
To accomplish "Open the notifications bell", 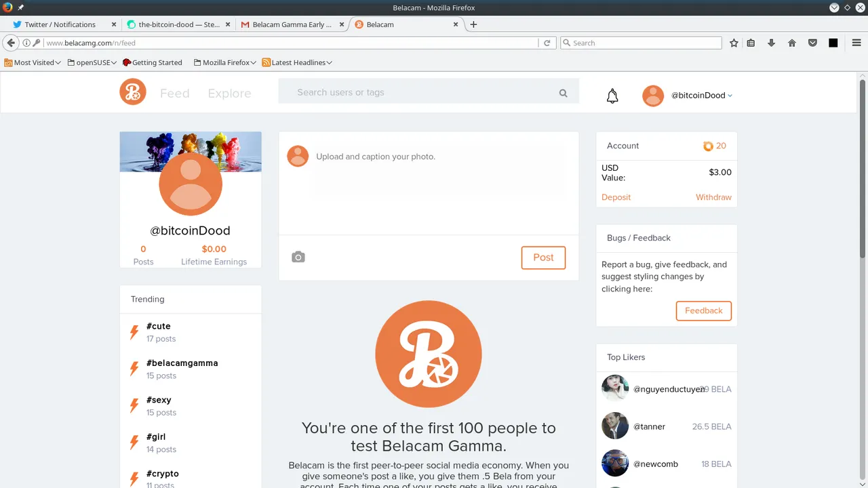I will (612, 96).
